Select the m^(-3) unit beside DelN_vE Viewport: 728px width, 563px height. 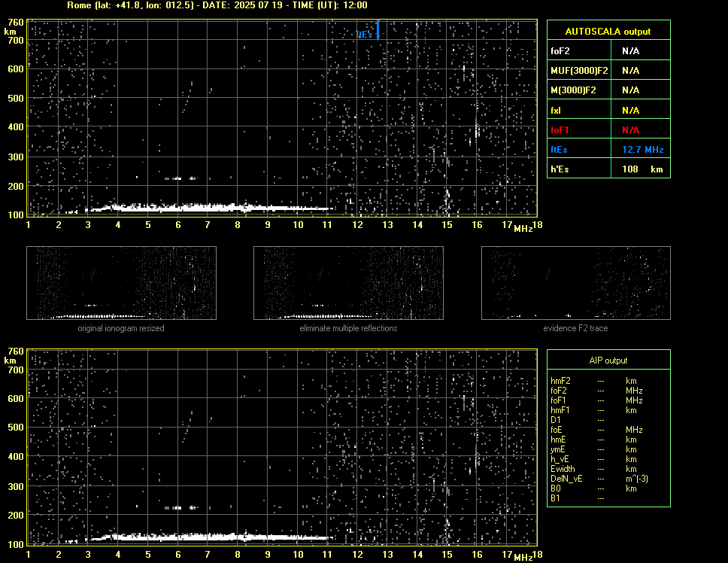point(637,479)
